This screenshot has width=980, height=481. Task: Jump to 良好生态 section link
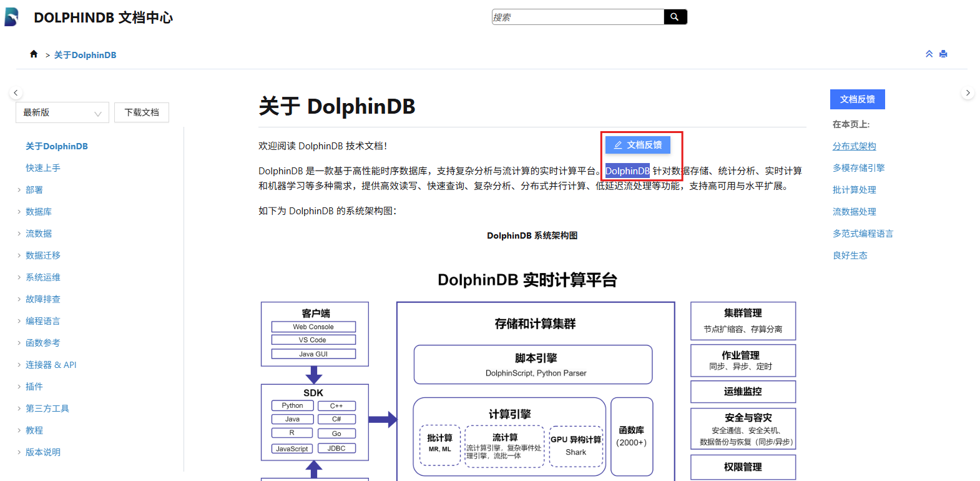point(850,255)
